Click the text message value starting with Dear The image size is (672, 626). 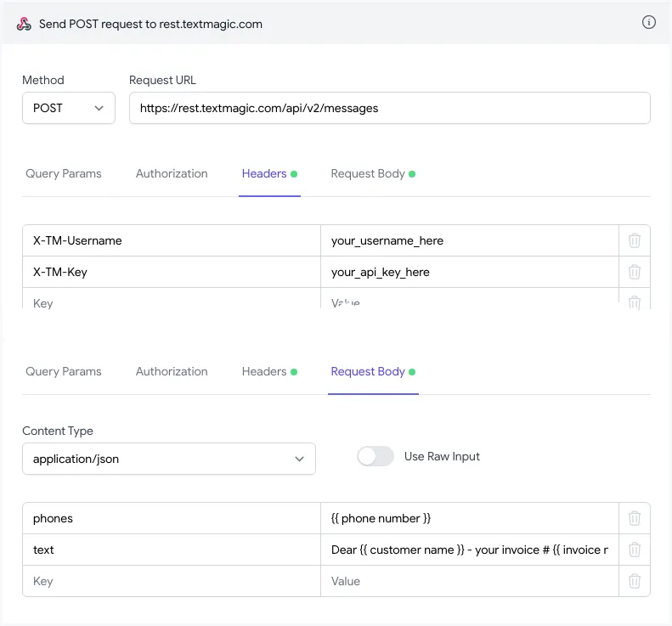coord(469,550)
